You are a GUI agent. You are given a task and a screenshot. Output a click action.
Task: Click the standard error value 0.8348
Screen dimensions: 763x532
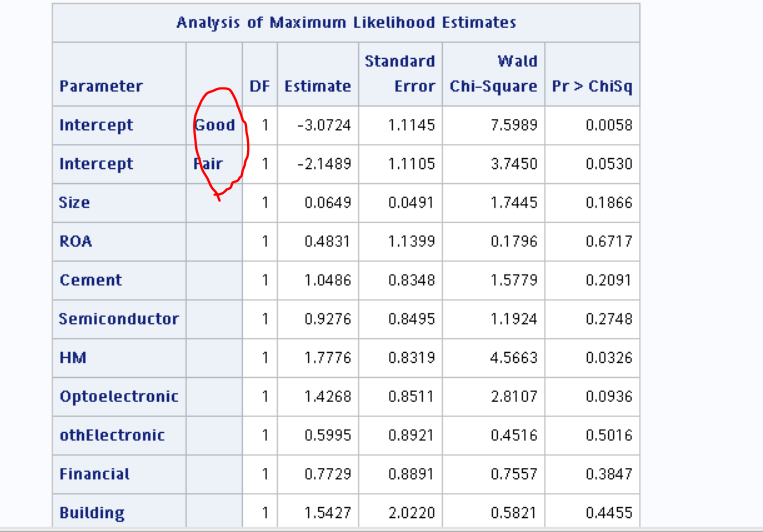(x=412, y=280)
